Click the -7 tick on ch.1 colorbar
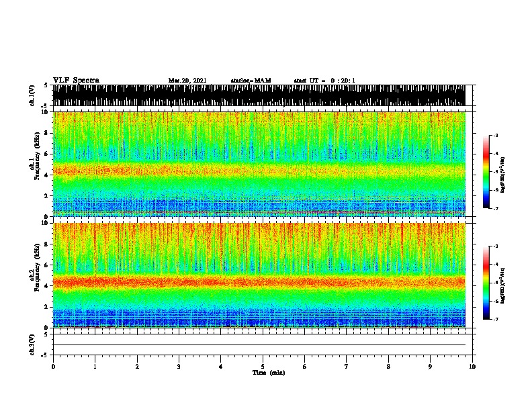 (x=496, y=208)
